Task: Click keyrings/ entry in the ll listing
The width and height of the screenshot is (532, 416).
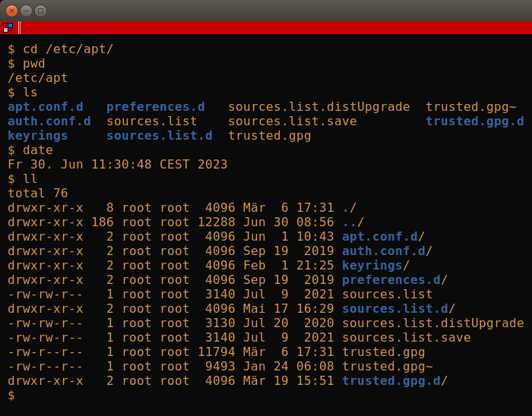Action: pos(375,265)
